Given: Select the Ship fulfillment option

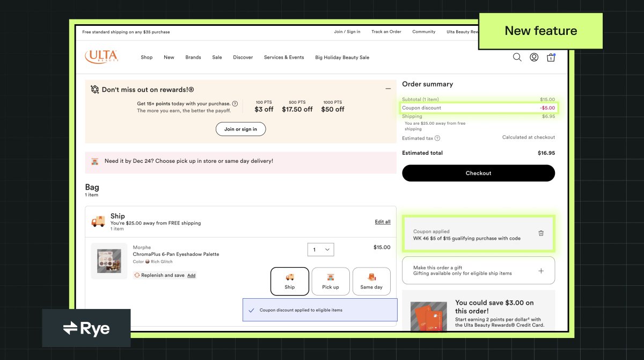Looking at the screenshot, I should [x=290, y=281].
